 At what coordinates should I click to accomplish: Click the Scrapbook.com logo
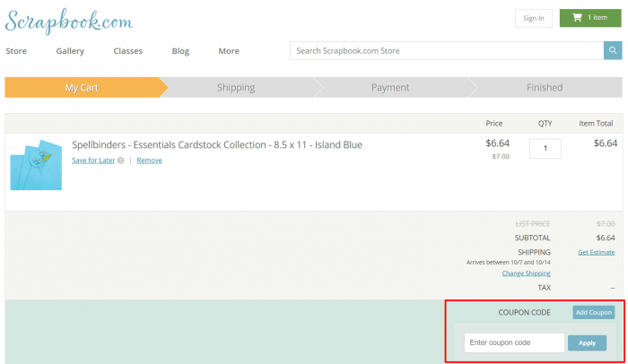coord(69,20)
